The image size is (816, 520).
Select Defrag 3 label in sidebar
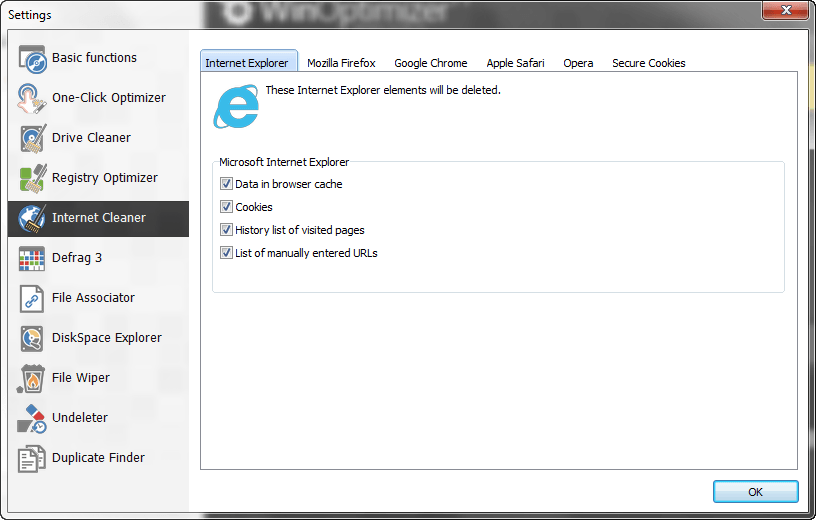(77, 258)
